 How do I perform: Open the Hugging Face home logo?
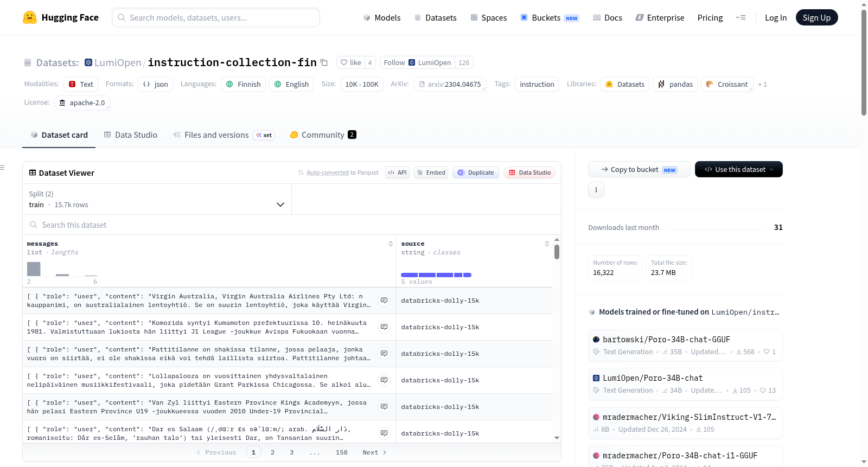pos(60,17)
